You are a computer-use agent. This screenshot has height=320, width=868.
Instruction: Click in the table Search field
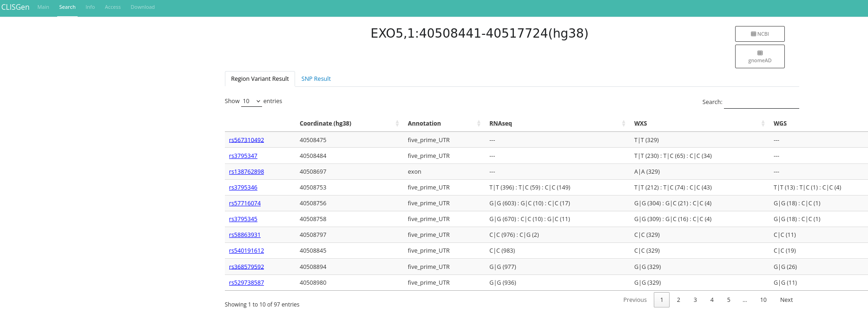point(761,102)
